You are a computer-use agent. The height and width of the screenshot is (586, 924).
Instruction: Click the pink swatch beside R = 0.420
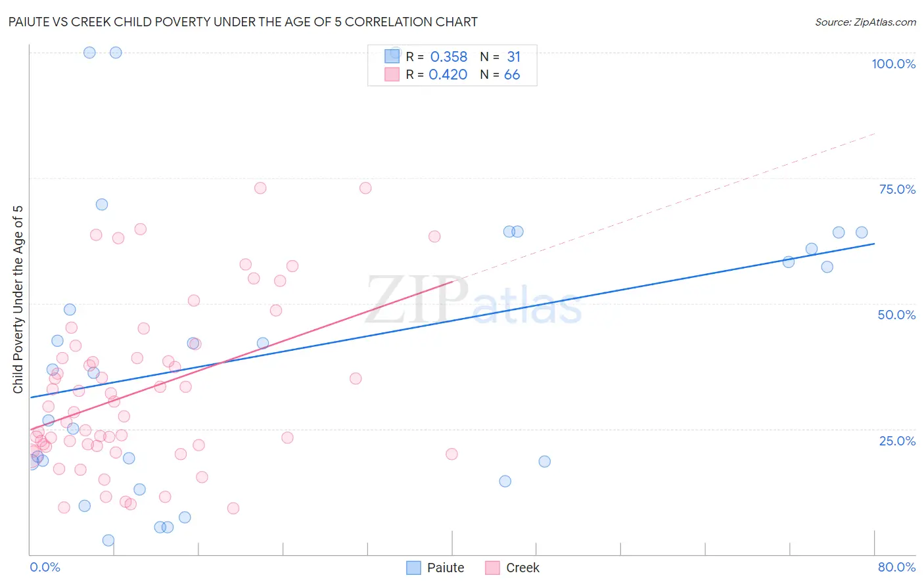(392, 74)
